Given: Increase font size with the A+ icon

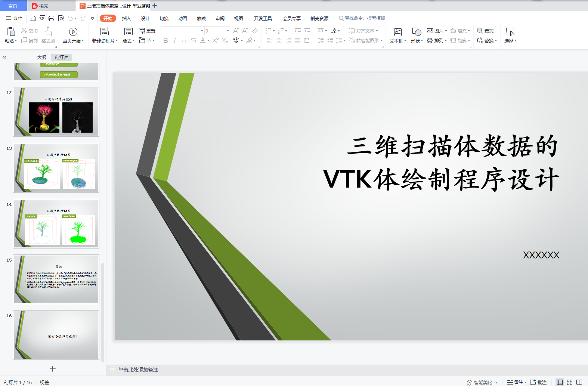Looking at the screenshot, I should pyautogui.click(x=236, y=31).
